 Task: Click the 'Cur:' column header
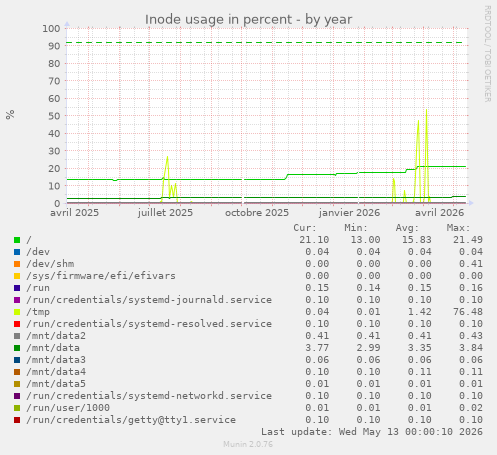[305, 228]
